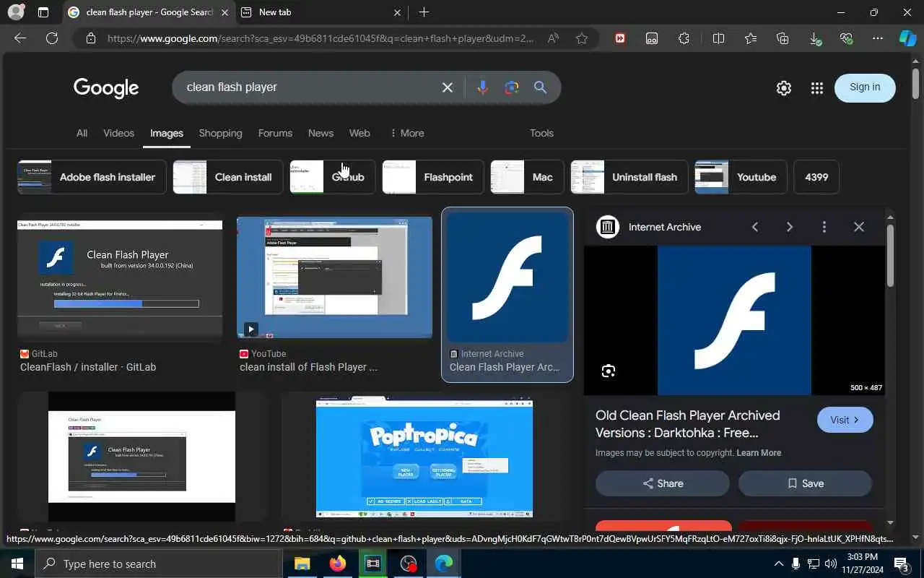The height and width of the screenshot is (578, 924).
Task: Go back with the browser back arrow
Action: click(x=20, y=38)
